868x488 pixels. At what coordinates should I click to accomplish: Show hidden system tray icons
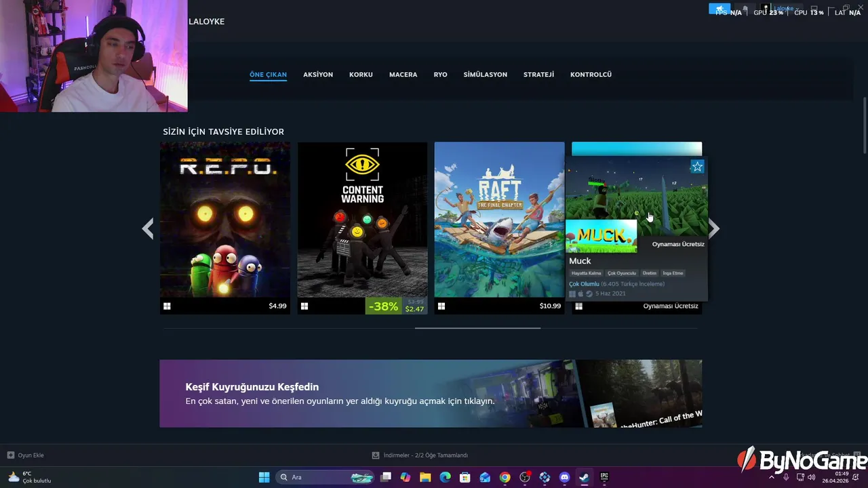(771, 477)
